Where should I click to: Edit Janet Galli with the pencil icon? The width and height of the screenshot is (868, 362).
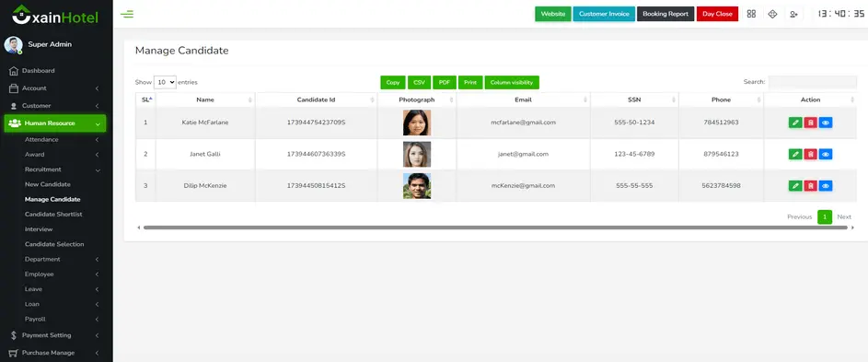[795, 154]
